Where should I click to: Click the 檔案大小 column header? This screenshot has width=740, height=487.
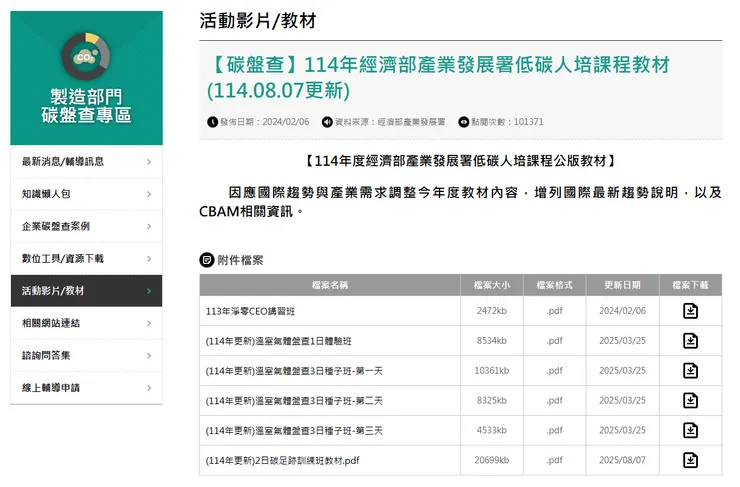click(x=492, y=285)
